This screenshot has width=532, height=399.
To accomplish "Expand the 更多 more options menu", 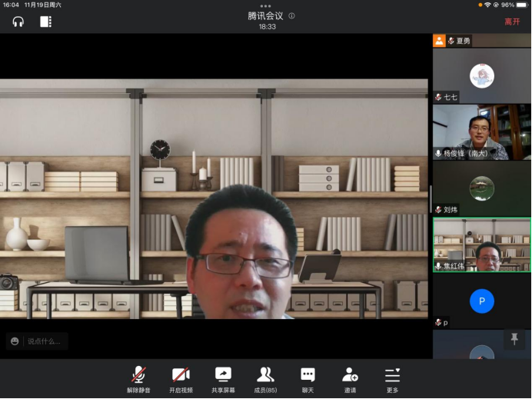I will coord(392,379).
